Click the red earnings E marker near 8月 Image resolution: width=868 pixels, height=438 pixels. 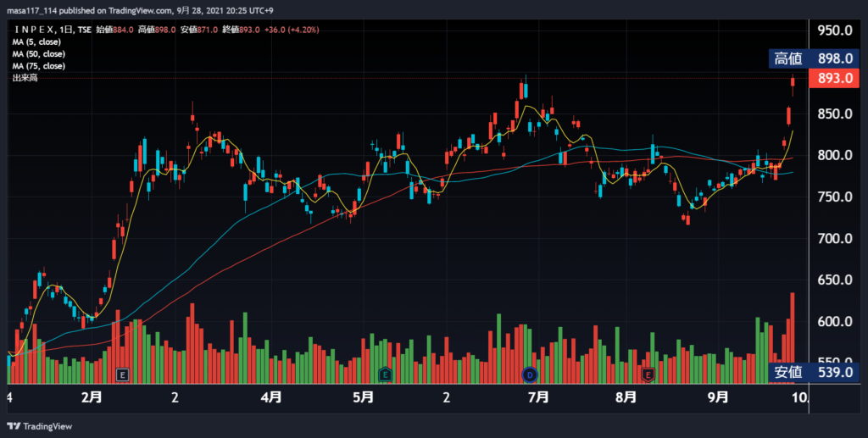click(x=648, y=375)
